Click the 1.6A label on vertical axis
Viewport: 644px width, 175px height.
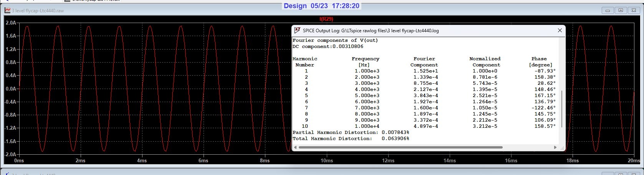(x=11, y=36)
